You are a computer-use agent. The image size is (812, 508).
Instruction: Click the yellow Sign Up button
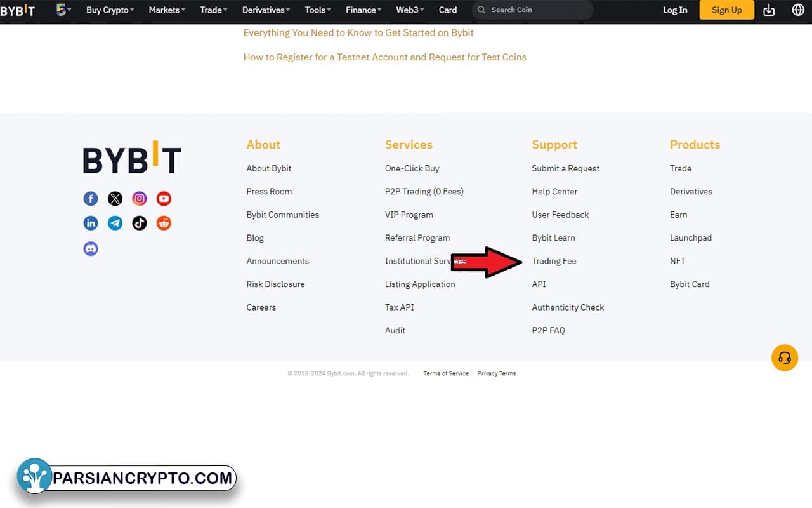click(726, 10)
